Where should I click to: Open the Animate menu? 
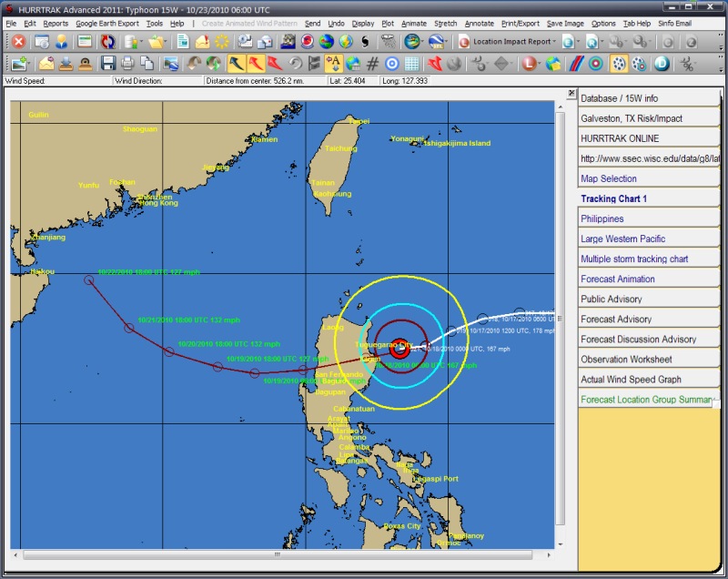[x=414, y=24]
